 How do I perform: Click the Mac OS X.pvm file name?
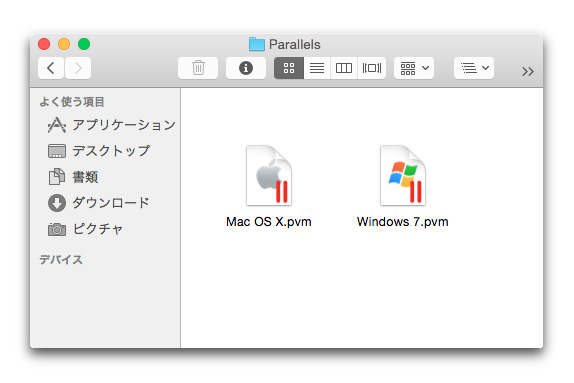(x=269, y=222)
